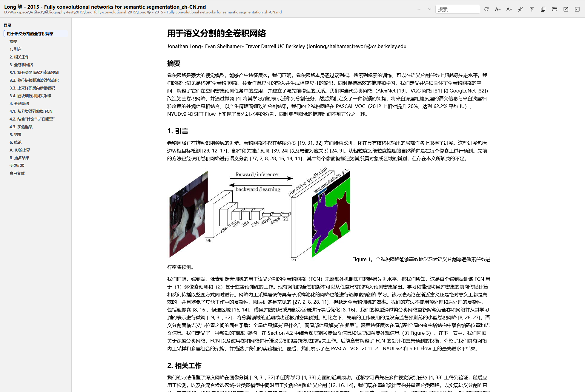The height and width of the screenshot is (392, 585).
Task: Click the file path under the title
Action: 143,12
